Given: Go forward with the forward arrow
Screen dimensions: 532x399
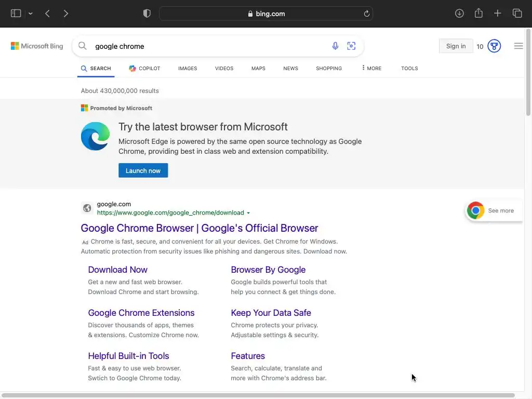Looking at the screenshot, I should click(66, 14).
